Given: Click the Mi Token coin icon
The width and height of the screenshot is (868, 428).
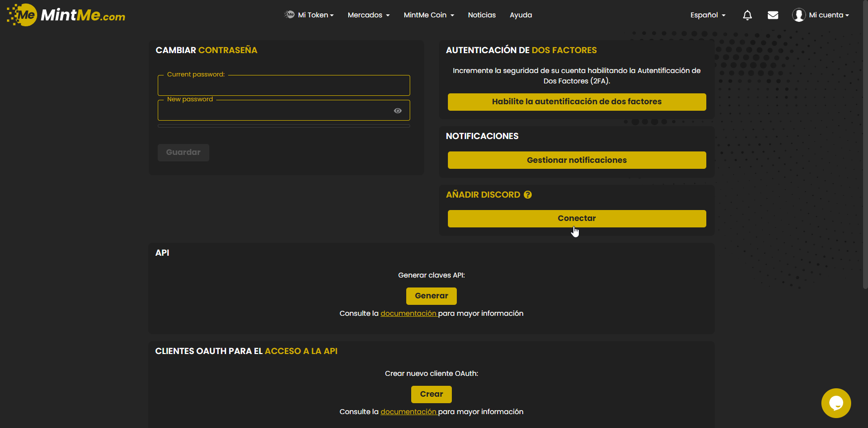Looking at the screenshot, I should click(x=289, y=15).
